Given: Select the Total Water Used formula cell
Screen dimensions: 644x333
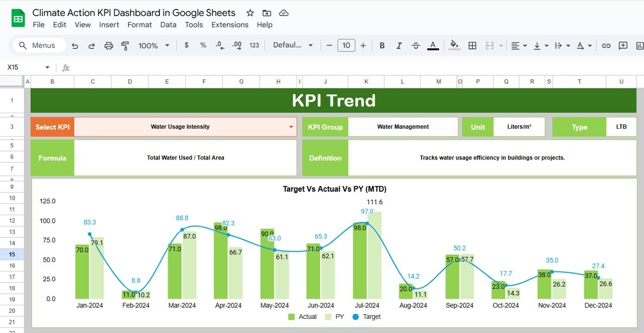Looking at the screenshot, I should (x=186, y=157).
